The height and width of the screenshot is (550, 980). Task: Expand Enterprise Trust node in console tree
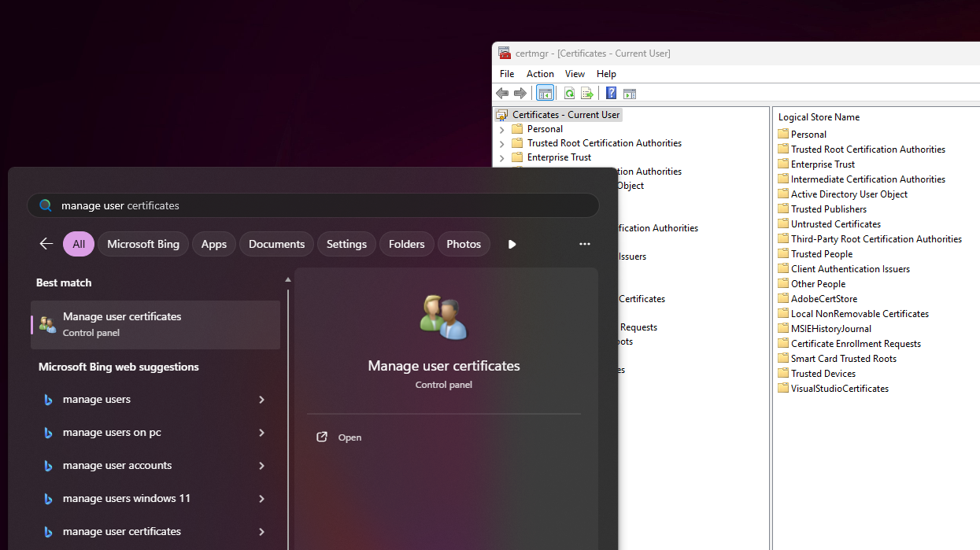[502, 157]
